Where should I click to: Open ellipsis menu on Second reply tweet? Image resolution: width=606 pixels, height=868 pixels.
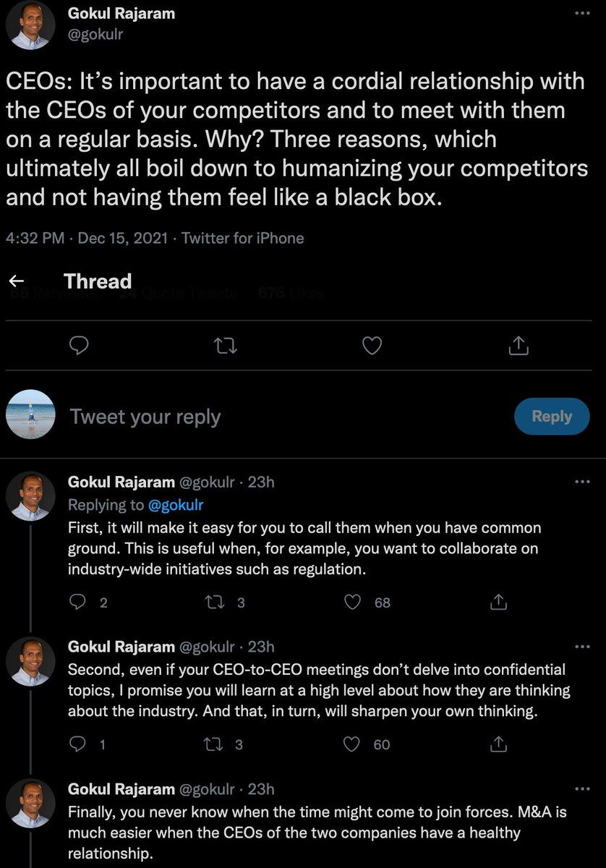pyautogui.click(x=581, y=647)
